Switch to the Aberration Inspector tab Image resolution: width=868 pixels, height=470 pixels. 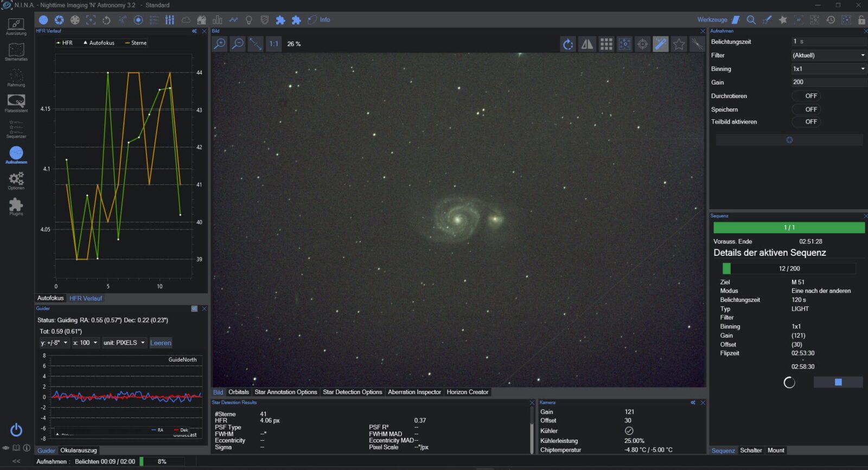(414, 392)
